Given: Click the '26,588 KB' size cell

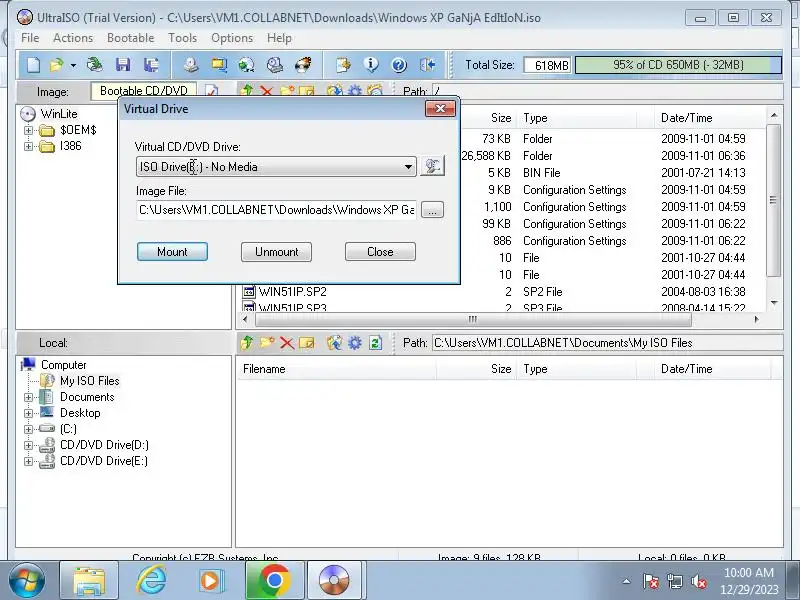Looking at the screenshot, I should (x=486, y=156).
